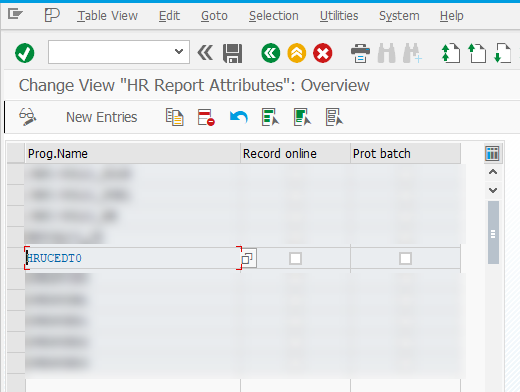The width and height of the screenshot is (520, 392).
Task: Toggle Display/Change mode glasses icon
Action: click(x=28, y=117)
